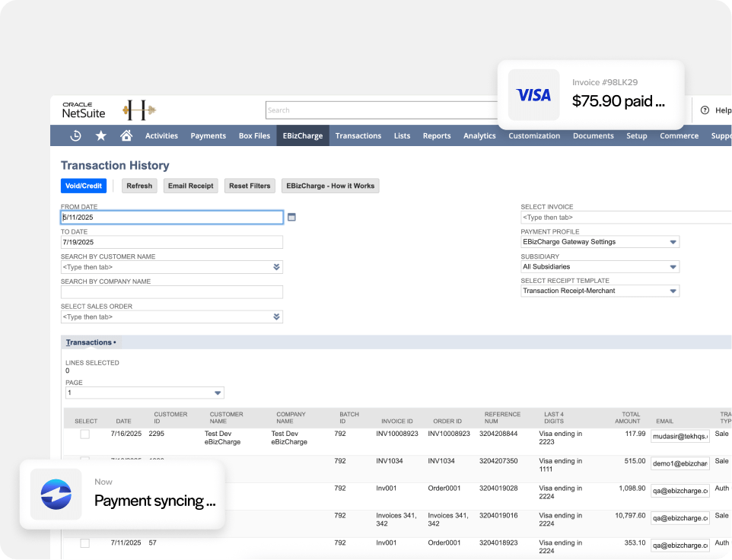The image size is (732, 560).
Task: Click the Email Receipt button
Action: [x=190, y=186]
